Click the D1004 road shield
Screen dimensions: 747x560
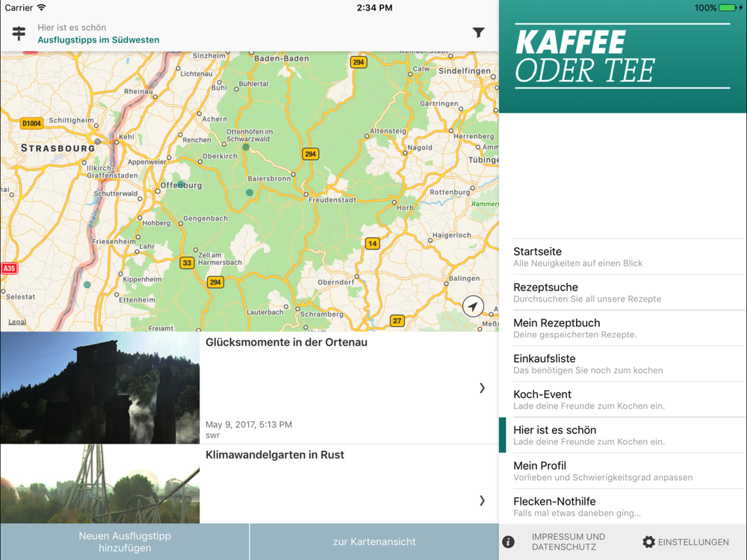(31, 123)
